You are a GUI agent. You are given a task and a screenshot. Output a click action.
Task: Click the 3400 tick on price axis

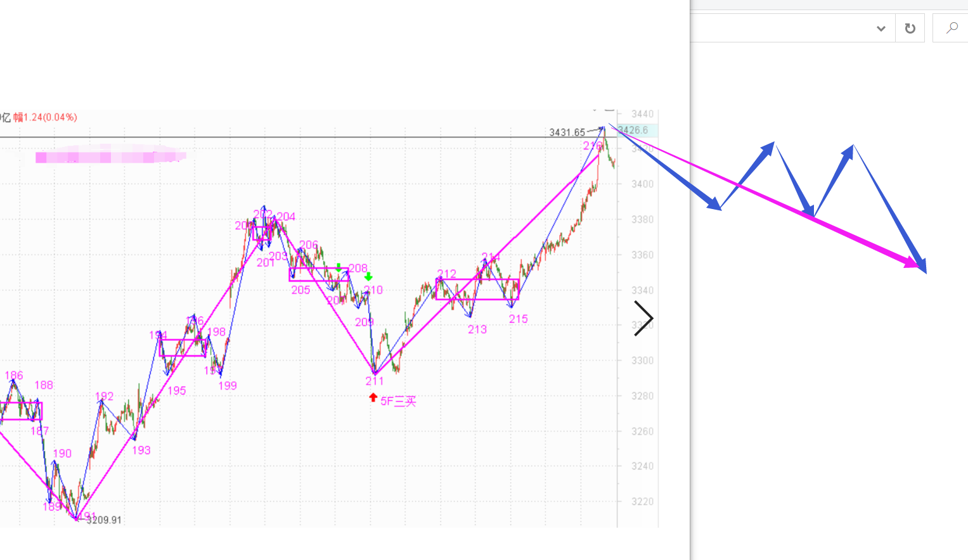(642, 184)
